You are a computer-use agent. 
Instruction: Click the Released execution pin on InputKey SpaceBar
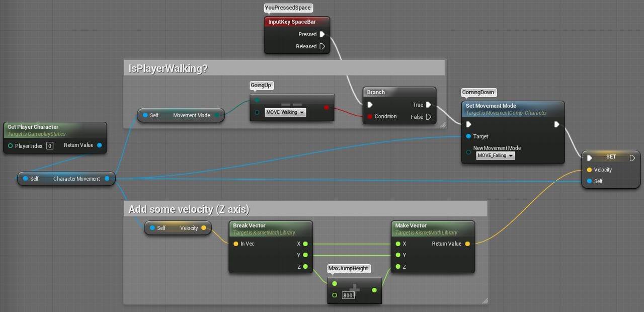click(322, 46)
